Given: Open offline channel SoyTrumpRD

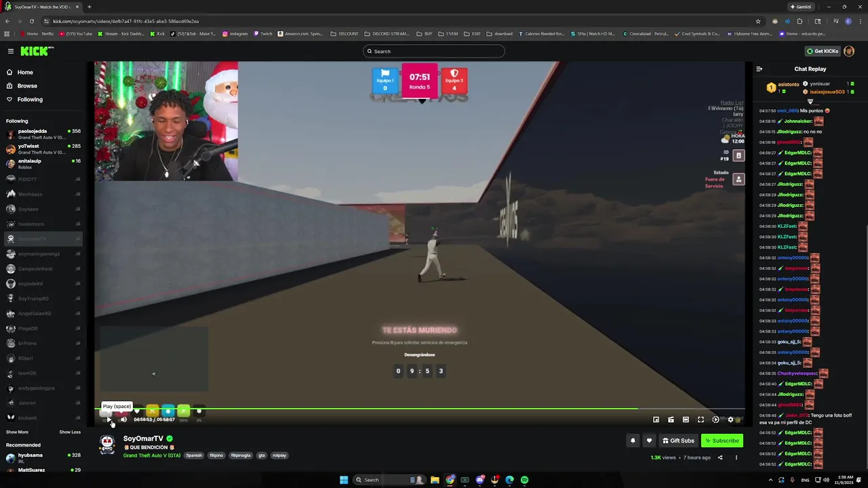Looking at the screenshot, I should pyautogui.click(x=43, y=298).
